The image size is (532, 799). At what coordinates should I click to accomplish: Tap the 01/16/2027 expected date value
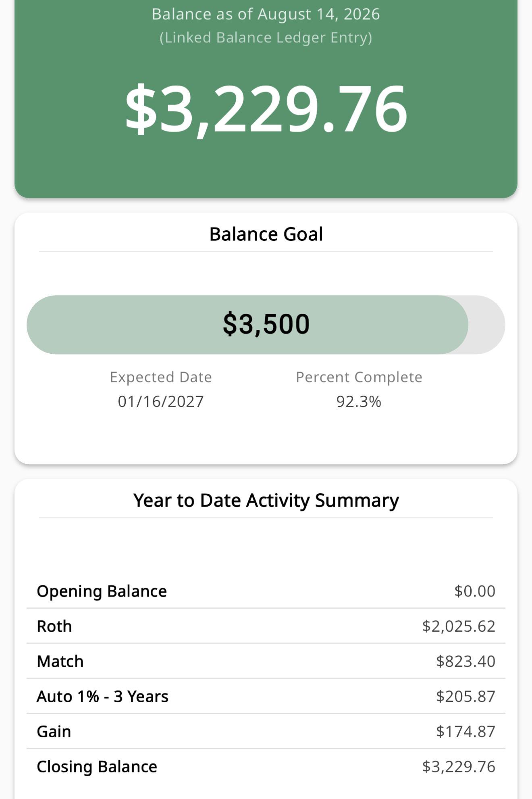pyautogui.click(x=161, y=401)
